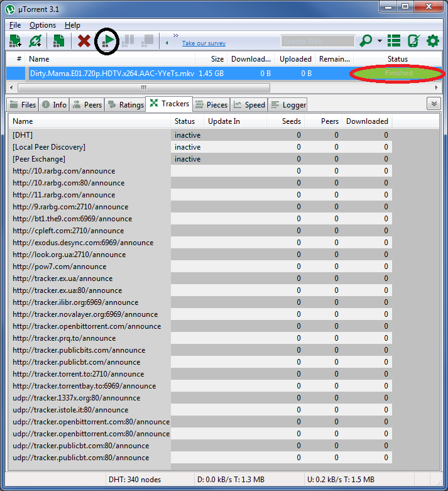Sort torrents by Status column in the torrent list

click(x=398, y=59)
